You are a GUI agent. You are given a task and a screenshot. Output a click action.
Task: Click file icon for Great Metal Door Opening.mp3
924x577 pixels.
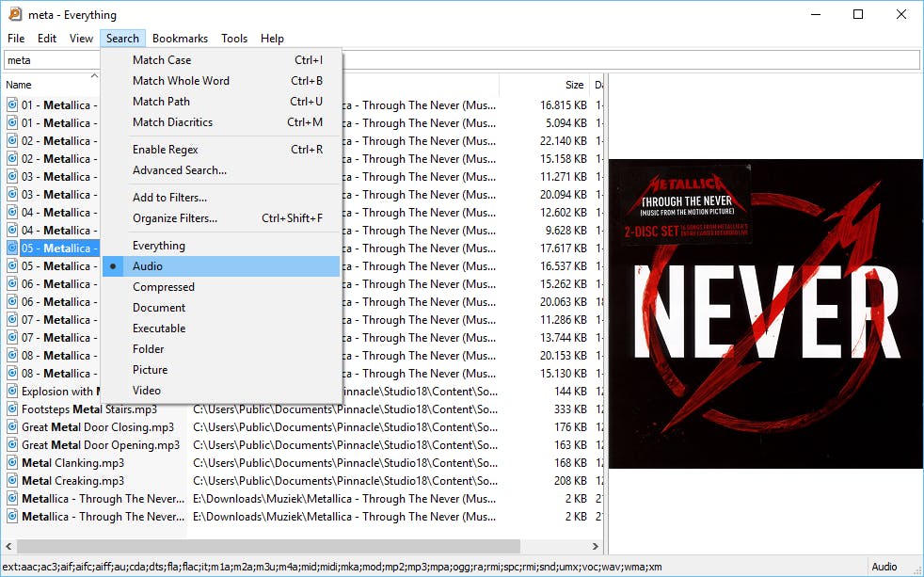pos(12,445)
